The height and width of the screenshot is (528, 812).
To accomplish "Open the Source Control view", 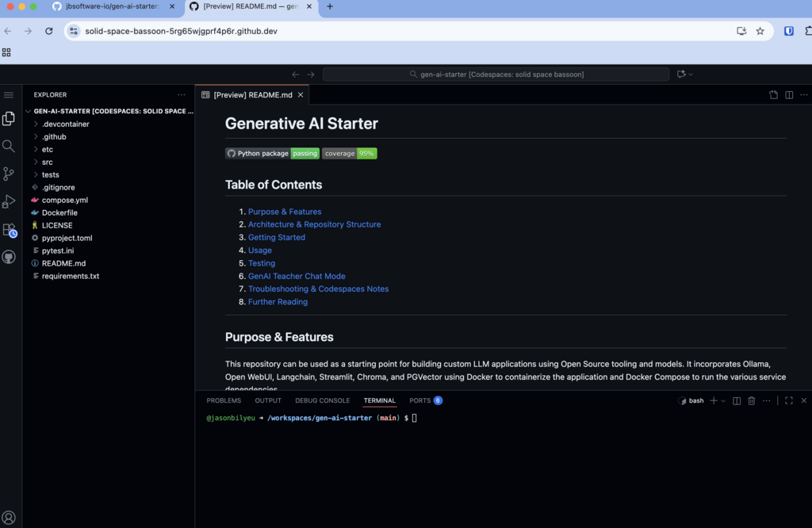I will click(9, 174).
